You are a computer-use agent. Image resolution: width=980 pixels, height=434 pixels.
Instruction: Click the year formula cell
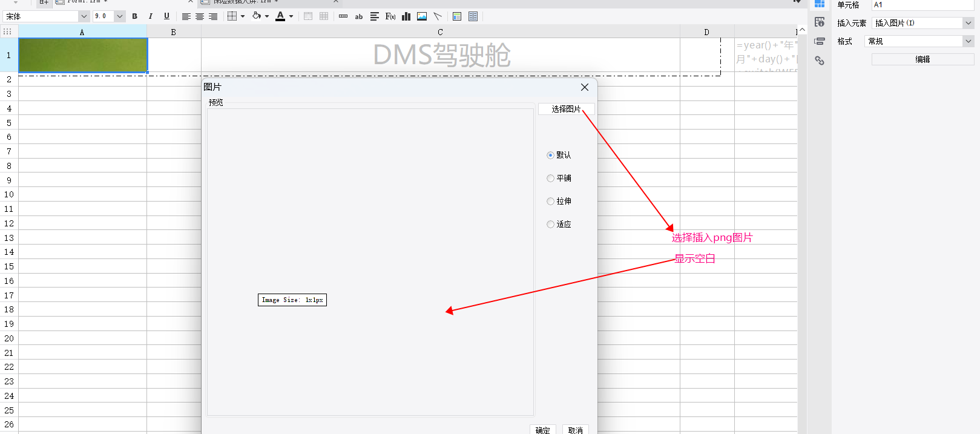pyautogui.click(x=766, y=55)
